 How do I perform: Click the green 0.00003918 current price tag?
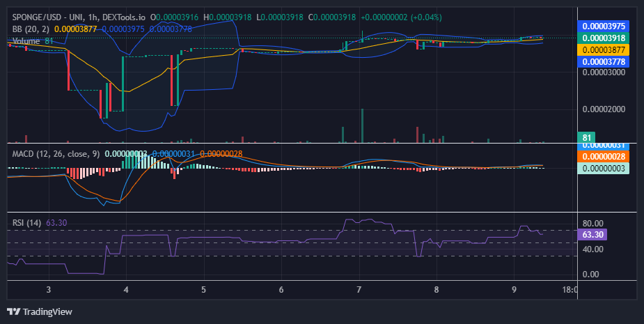(x=603, y=38)
